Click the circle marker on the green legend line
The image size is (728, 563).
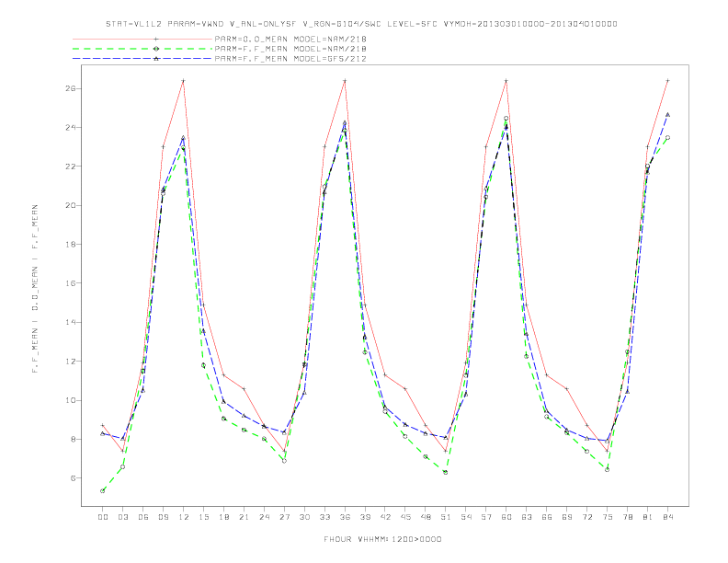point(156,49)
